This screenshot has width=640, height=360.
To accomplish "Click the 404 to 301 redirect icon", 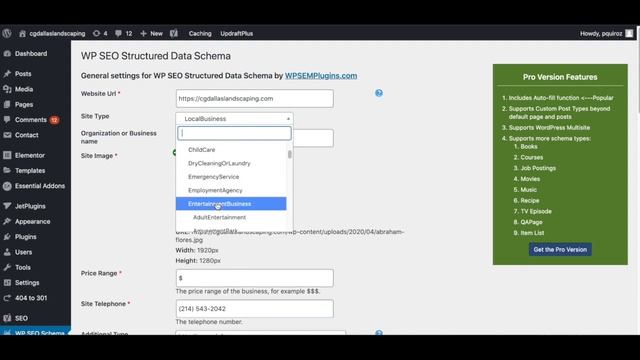I will coord(7,298).
